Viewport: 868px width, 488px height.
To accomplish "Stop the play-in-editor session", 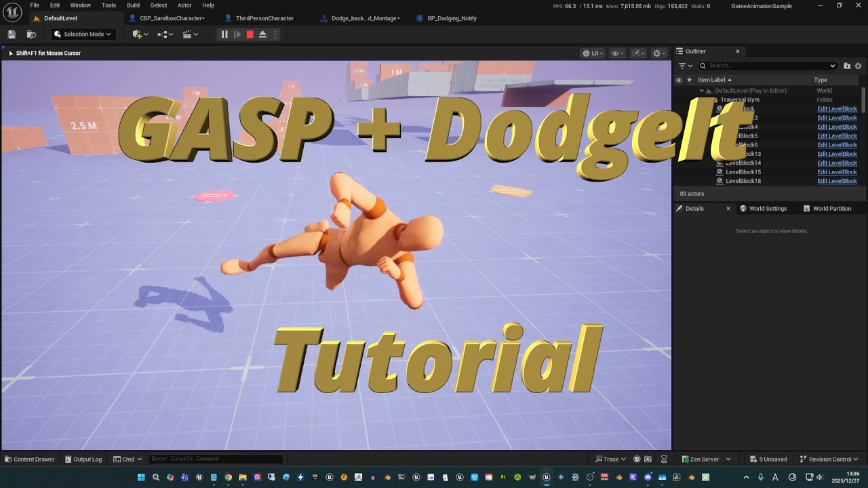I will click(x=250, y=35).
